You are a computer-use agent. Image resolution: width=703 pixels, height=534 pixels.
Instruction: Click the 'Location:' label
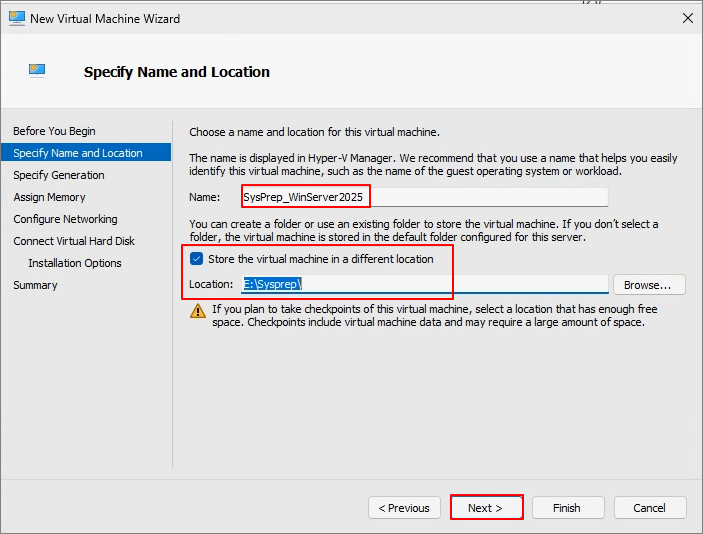[211, 284]
